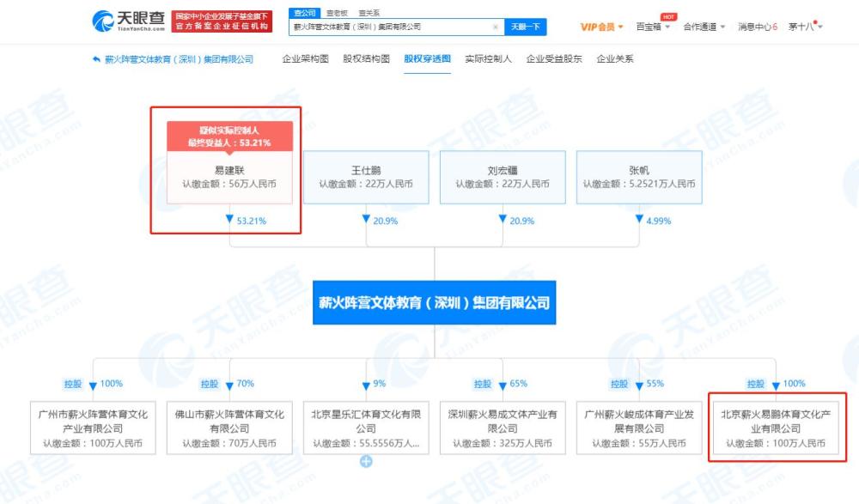Open the 深圳薪火易成文体产业有限公司 node
Screen dimensions: 859x504
[x=503, y=428]
